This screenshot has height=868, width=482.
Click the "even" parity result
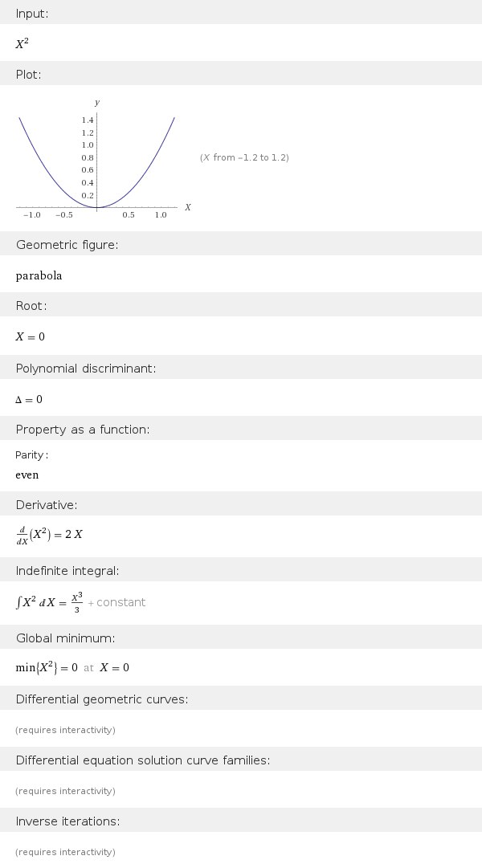[x=27, y=475]
